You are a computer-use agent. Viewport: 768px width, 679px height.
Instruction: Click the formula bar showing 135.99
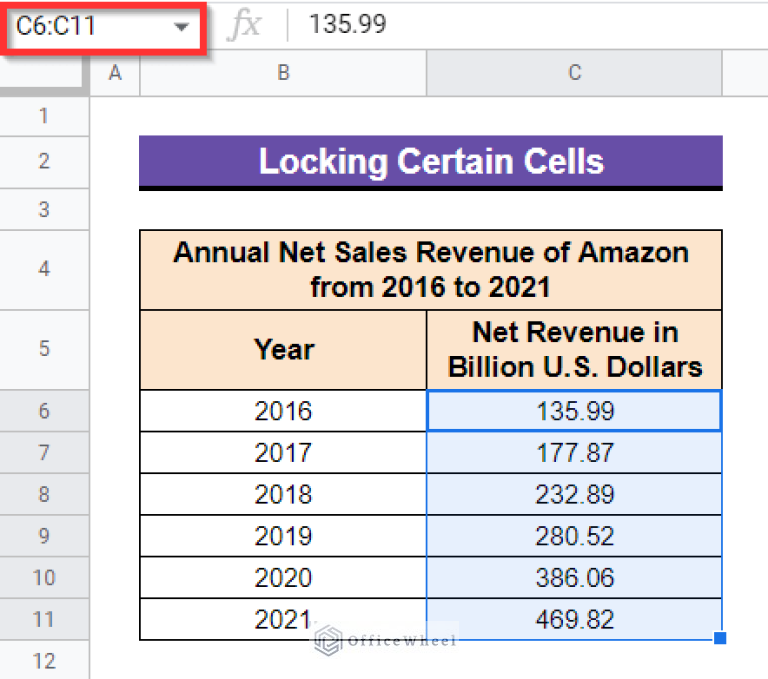coord(529,24)
